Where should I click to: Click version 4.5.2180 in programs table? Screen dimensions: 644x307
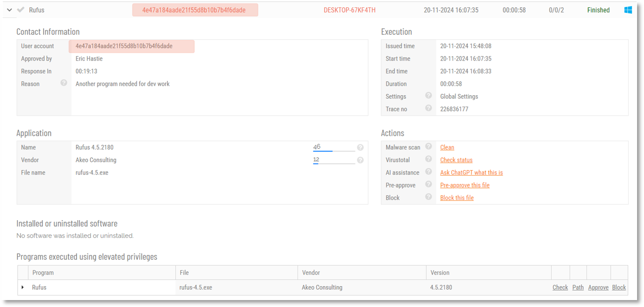tap(441, 287)
